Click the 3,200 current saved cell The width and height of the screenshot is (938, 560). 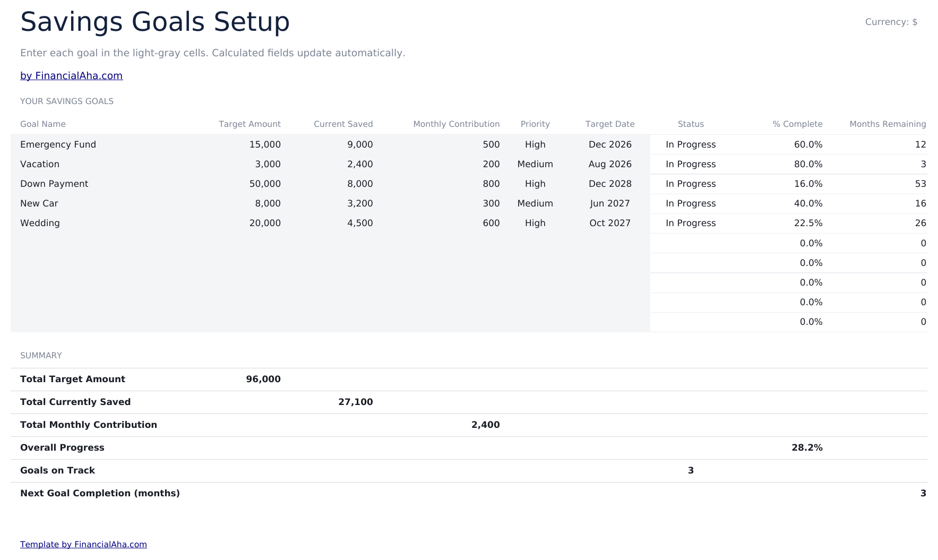(360, 203)
